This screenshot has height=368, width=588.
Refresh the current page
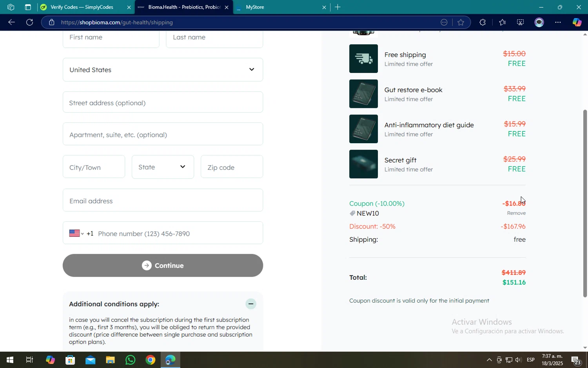tap(29, 22)
